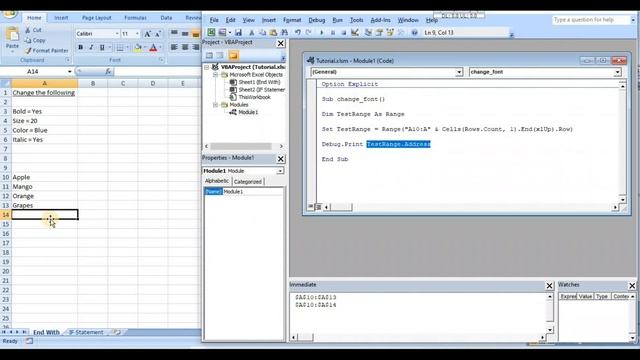This screenshot has width=640, height=360.
Task: Open the Name Box dropdown arrow
Action: tap(70, 71)
